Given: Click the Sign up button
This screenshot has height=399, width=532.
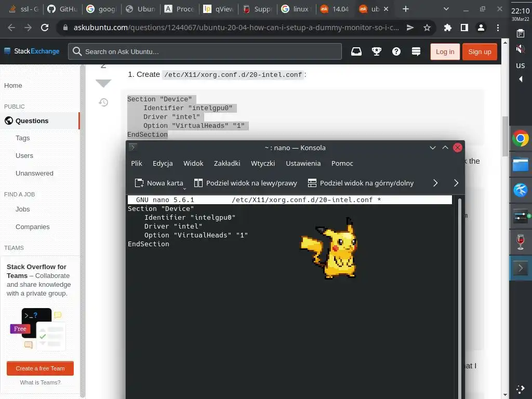Looking at the screenshot, I should pyautogui.click(x=480, y=51).
